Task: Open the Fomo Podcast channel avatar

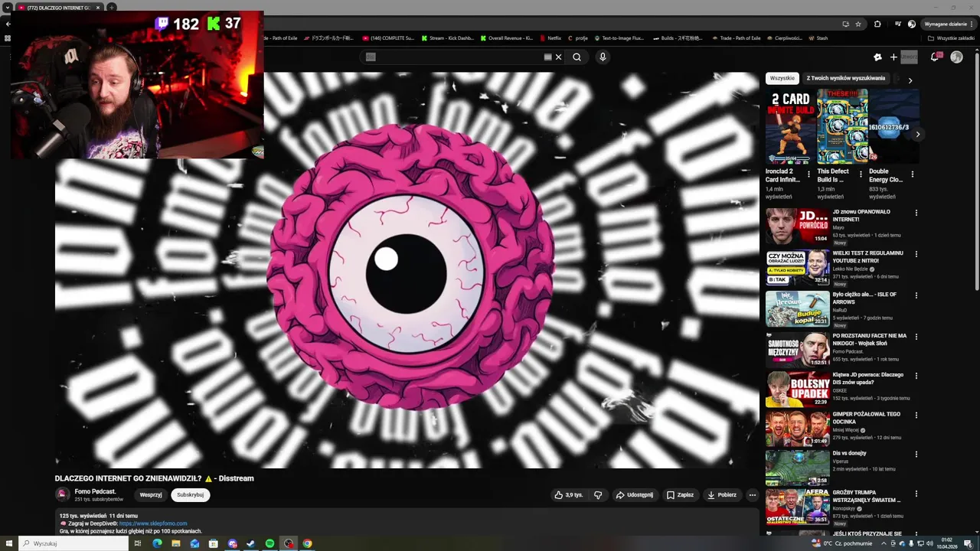Action: (63, 495)
